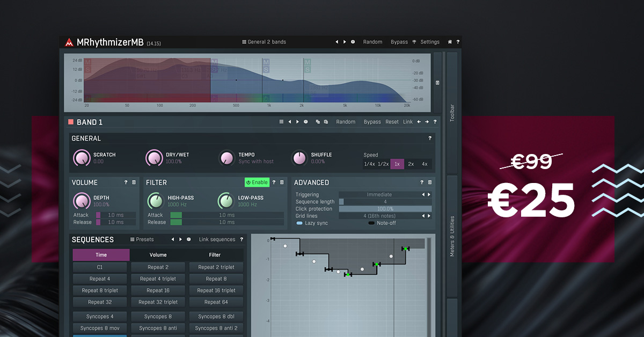Switch to the Volume sequence tab

(x=158, y=255)
